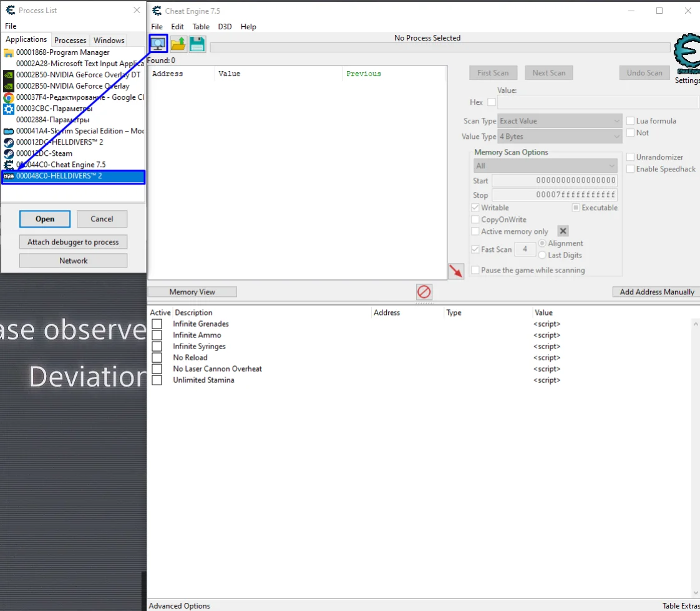700x611 pixels.
Task: Click the X beside Active memory only
Action: pyautogui.click(x=563, y=231)
